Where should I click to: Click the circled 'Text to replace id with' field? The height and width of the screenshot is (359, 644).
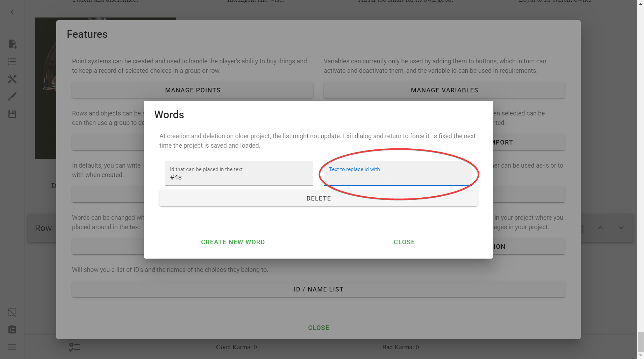point(397,175)
